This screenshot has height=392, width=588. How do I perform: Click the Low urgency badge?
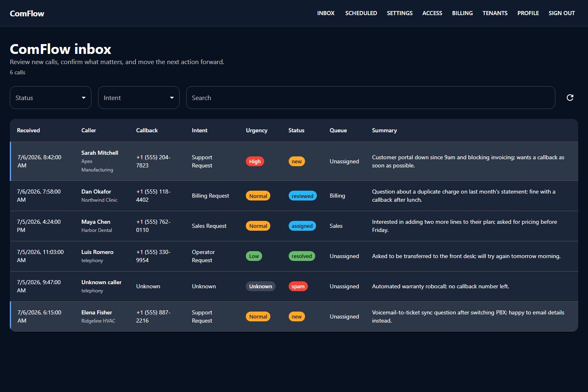tap(254, 256)
